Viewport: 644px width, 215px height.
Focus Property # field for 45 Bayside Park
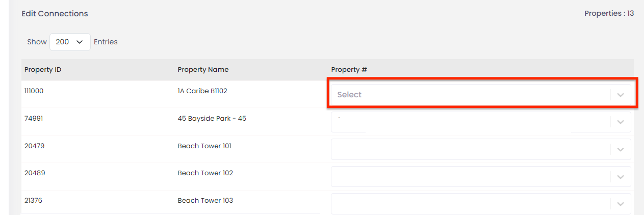click(x=469, y=122)
